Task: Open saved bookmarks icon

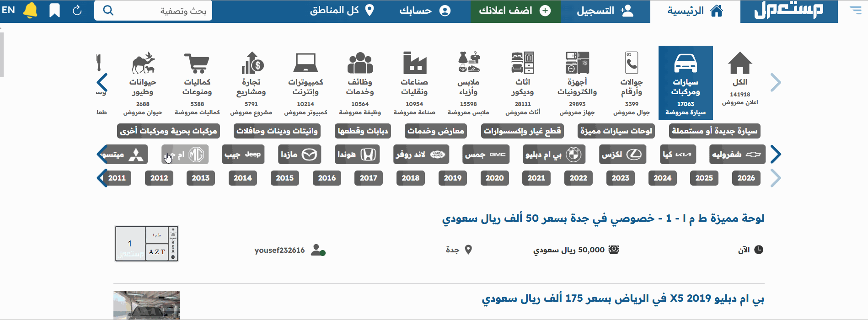Action: click(x=54, y=10)
